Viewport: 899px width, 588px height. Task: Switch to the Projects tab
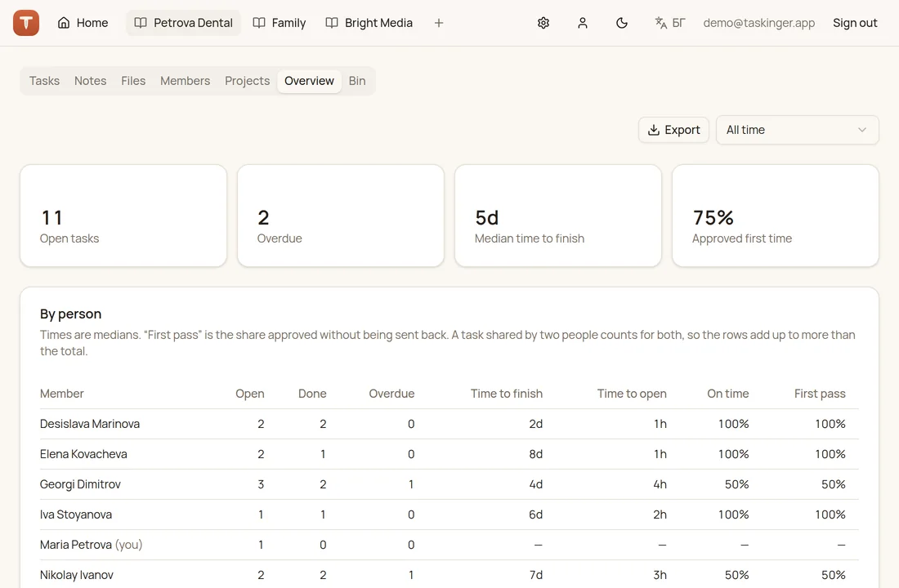[x=247, y=81]
